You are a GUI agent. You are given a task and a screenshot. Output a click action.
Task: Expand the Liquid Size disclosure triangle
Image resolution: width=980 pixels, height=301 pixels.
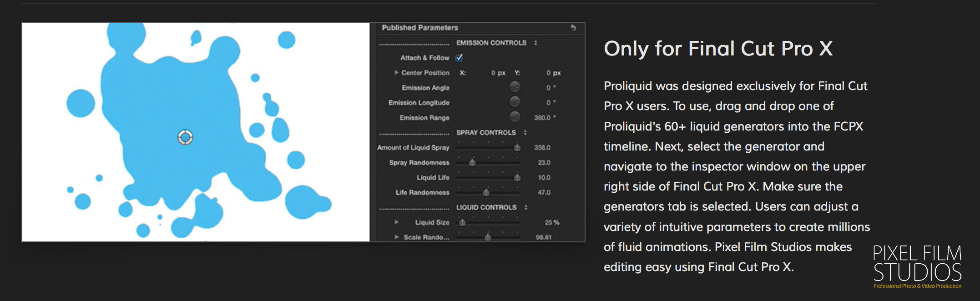click(x=396, y=222)
